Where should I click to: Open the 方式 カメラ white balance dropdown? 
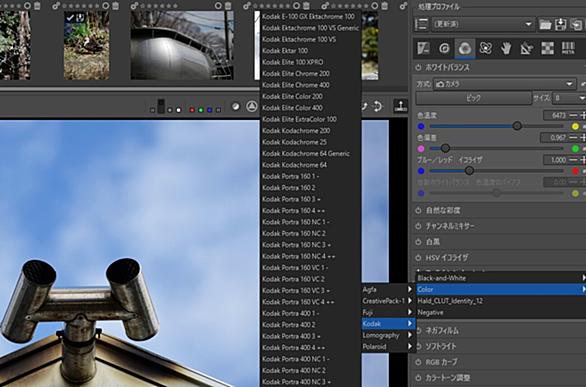point(504,84)
